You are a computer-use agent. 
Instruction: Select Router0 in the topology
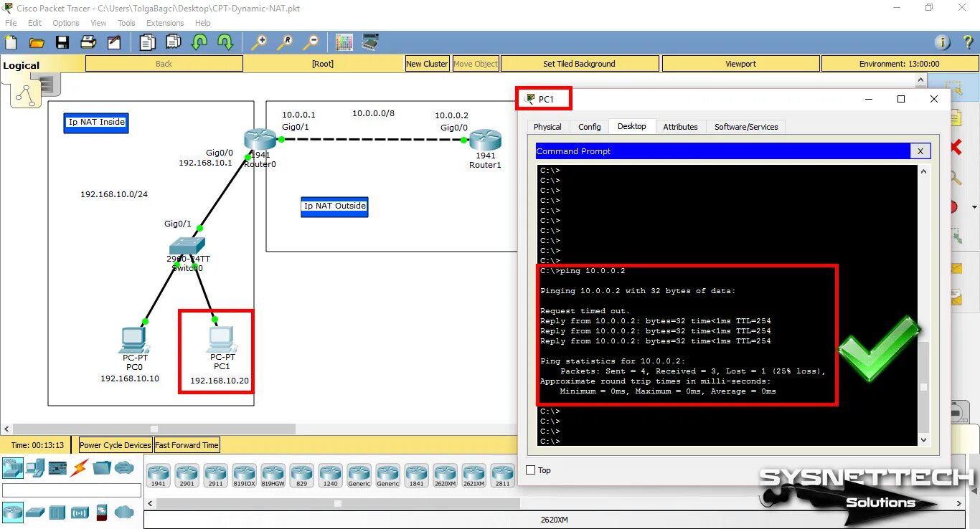pyautogui.click(x=259, y=140)
